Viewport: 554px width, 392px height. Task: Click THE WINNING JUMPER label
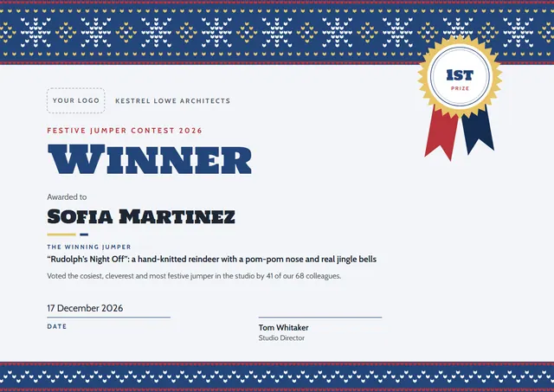click(89, 247)
